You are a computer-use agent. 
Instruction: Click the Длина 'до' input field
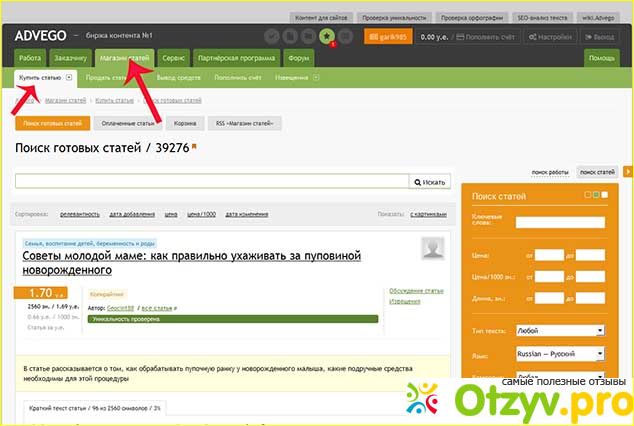click(x=590, y=298)
